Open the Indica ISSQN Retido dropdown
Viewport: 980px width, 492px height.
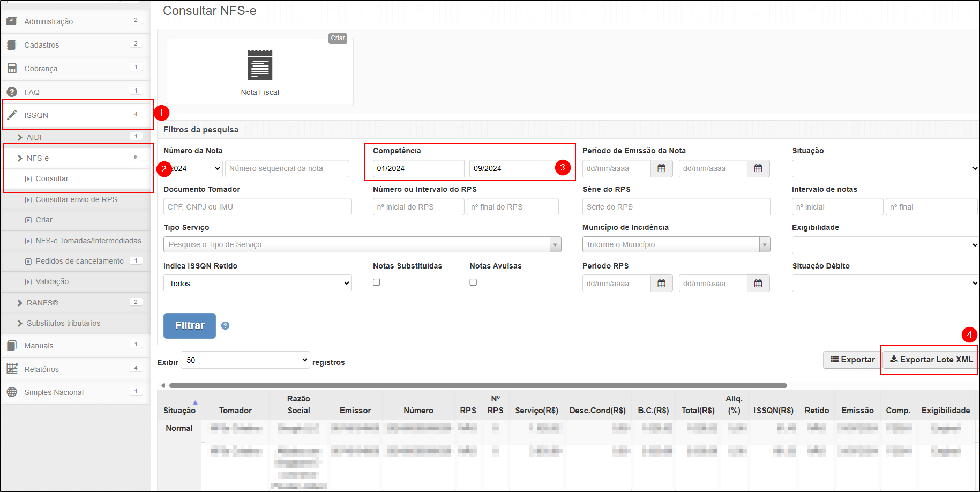point(258,284)
